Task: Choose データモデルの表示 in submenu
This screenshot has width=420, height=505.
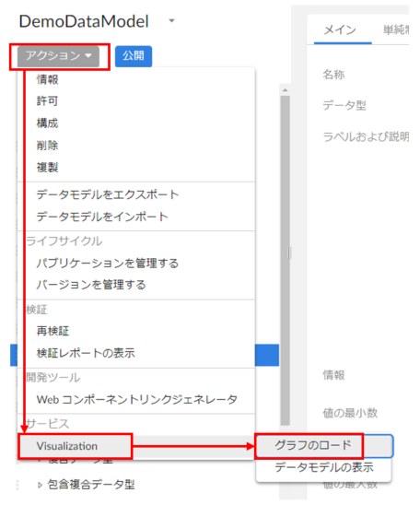Action: point(324,467)
